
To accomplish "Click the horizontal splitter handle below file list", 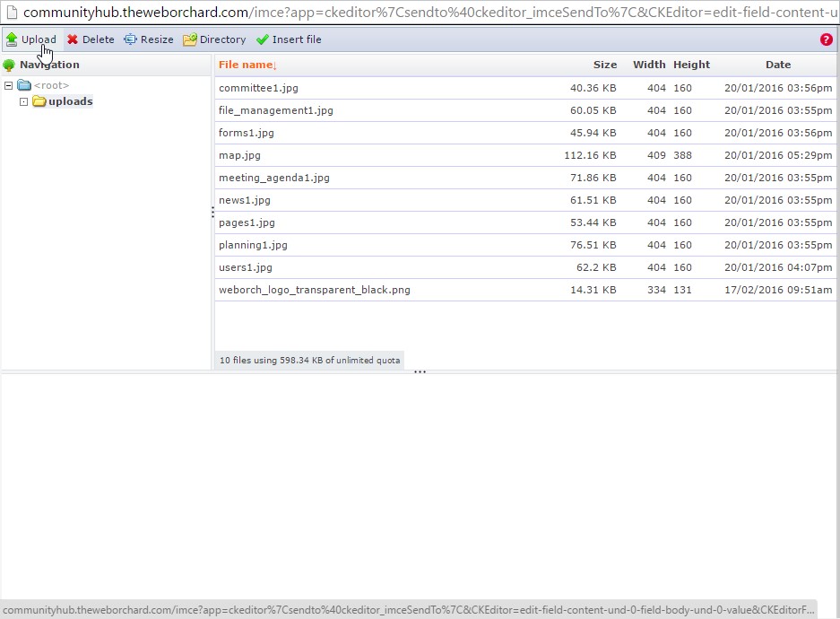I will click(420, 372).
